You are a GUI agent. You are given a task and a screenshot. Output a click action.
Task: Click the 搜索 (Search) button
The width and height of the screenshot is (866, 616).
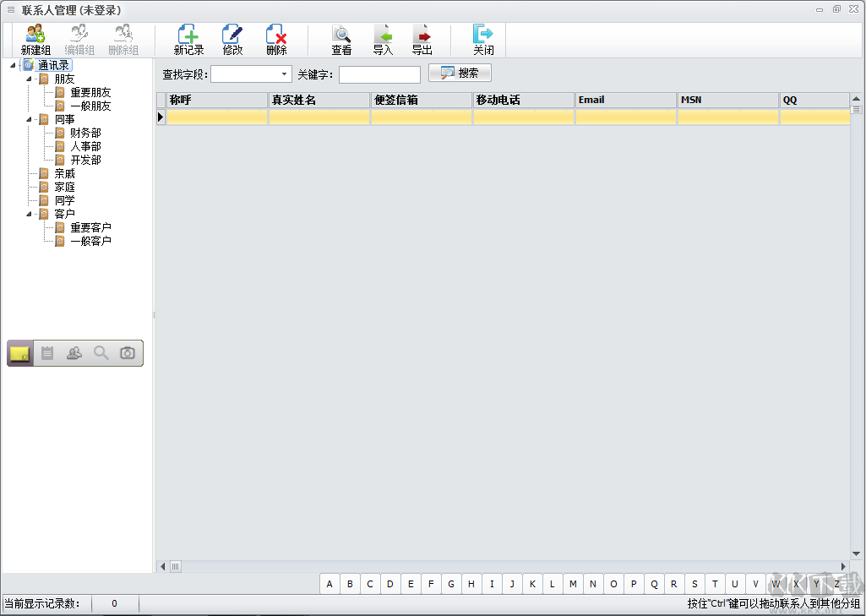(459, 72)
